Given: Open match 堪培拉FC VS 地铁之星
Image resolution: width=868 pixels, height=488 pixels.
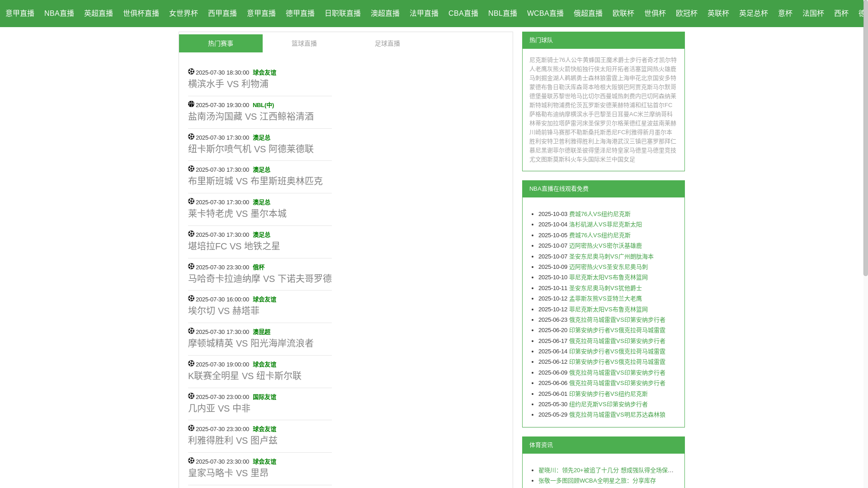Looking at the screenshot, I should (x=234, y=246).
